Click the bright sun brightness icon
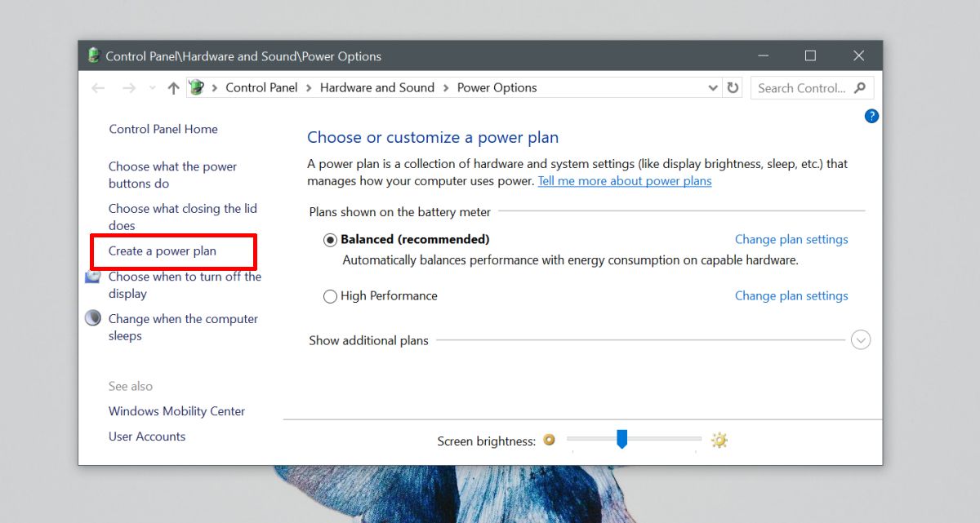980x523 pixels. pyautogui.click(x=719, y=441)
